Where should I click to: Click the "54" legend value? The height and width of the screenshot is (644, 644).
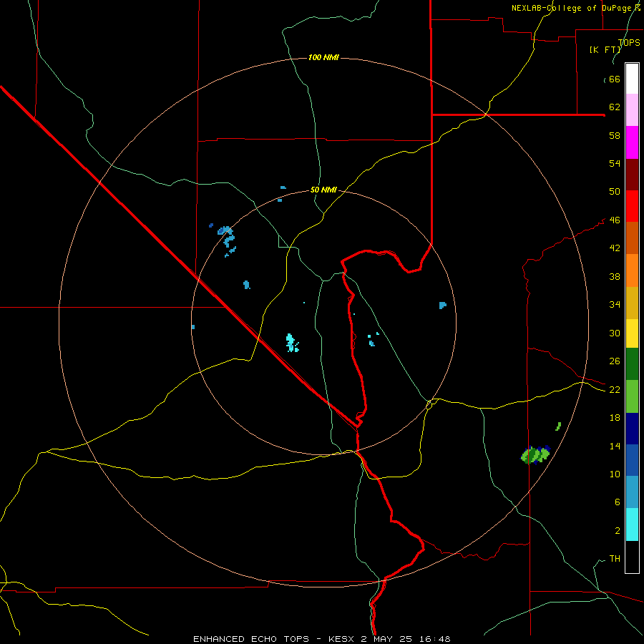(x=615, y=163)
